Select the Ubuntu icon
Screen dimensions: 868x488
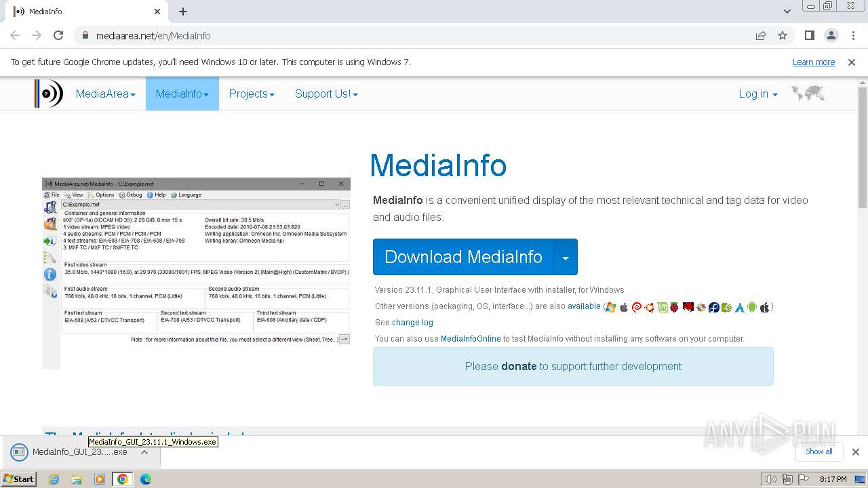coord(649,307)
